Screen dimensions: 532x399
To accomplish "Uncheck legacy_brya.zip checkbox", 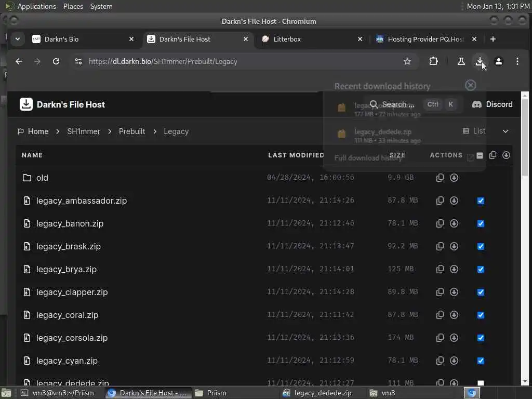I will coord(481,270).
